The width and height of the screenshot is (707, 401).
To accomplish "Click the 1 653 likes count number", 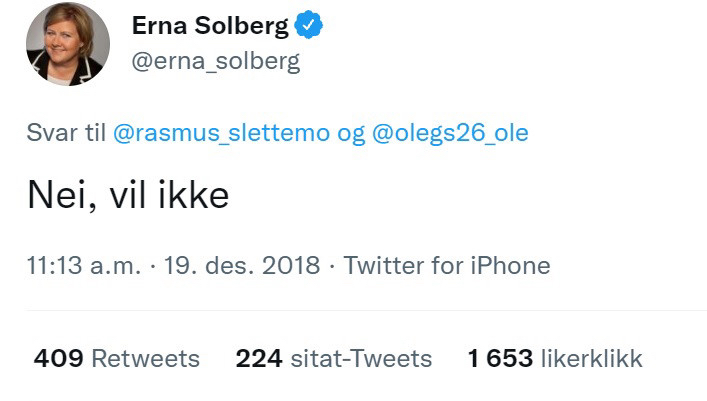I will click(x=500, y=358).
